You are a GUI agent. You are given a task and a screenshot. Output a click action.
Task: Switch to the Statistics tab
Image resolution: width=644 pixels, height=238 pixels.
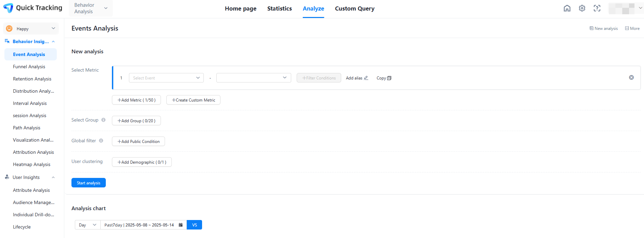(280, 8)
